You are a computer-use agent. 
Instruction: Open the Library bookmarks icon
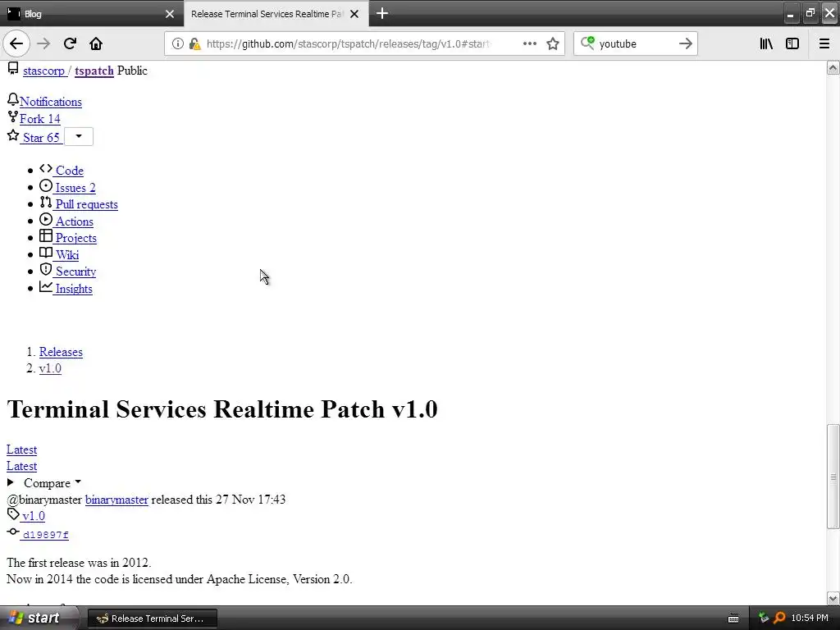point(766,43)
